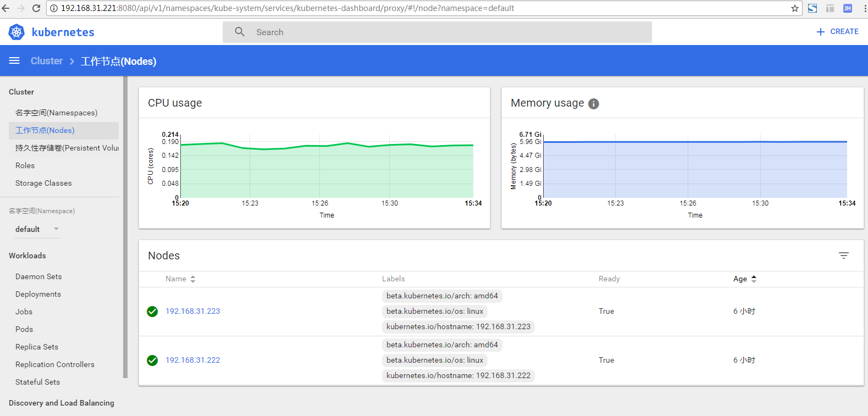Click green status check for 192.168.31.222

(152, 360)
